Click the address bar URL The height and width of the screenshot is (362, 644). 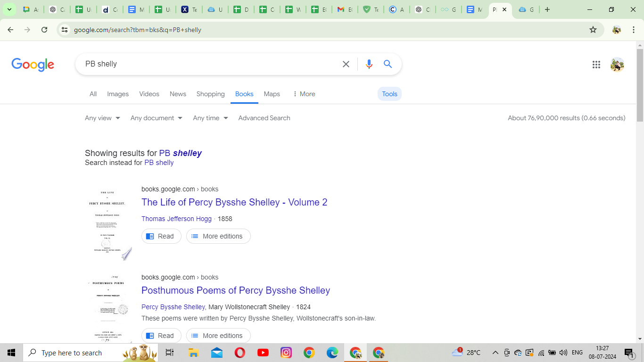(138, 30)
